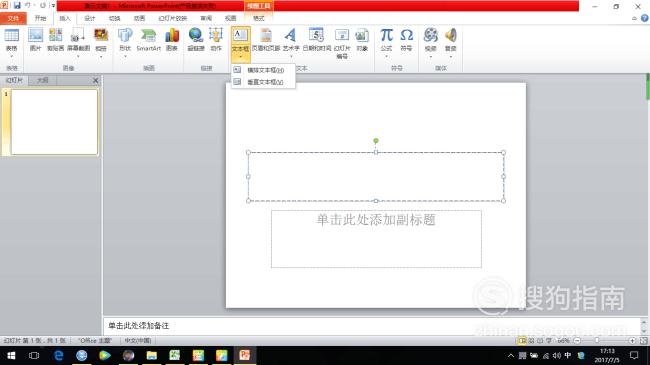Minimize the ribbon with the caret icon
Screen dimensions: 650x365
click(634, 18)
